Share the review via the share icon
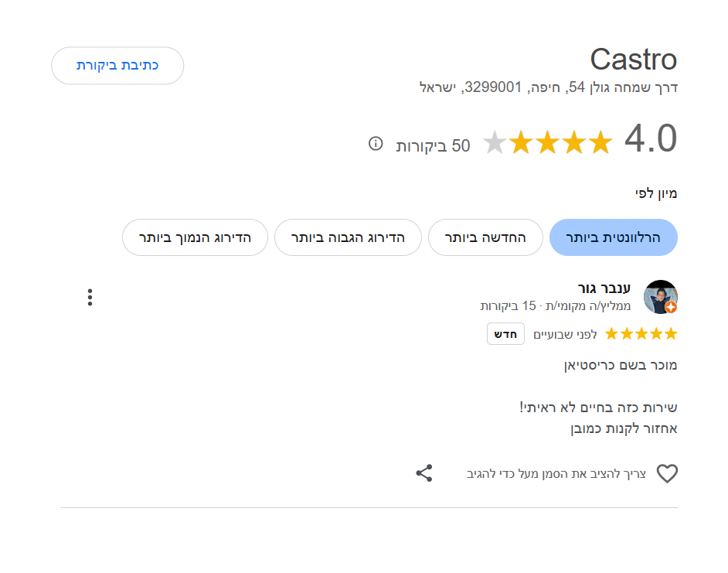Screen dimensions: 728x573 [x=424, y=473]
